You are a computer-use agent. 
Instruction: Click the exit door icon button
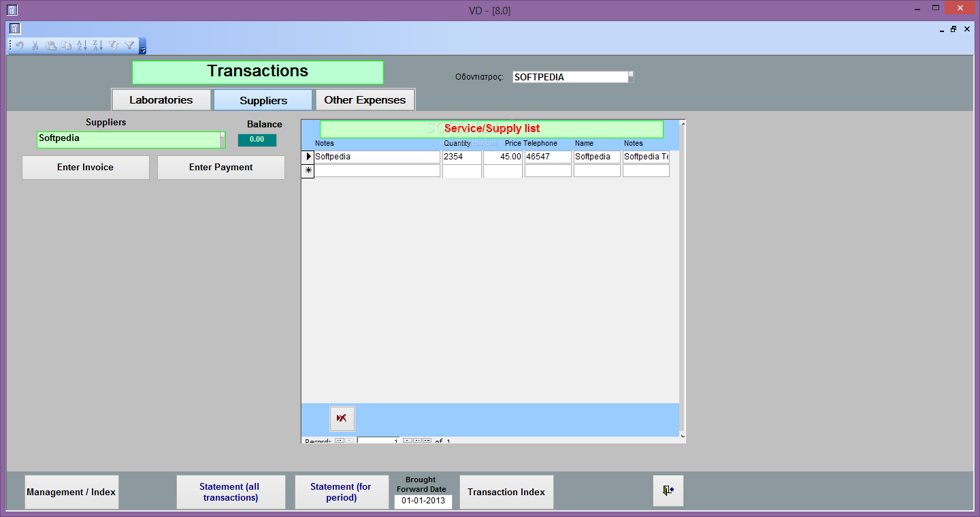(668, 490)
